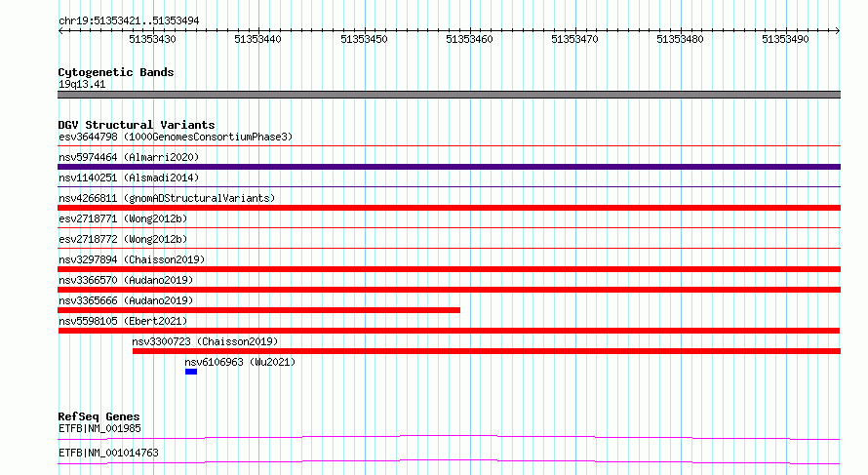Click the chr19:51353421..51353494 region label

[x=129, y=21]
